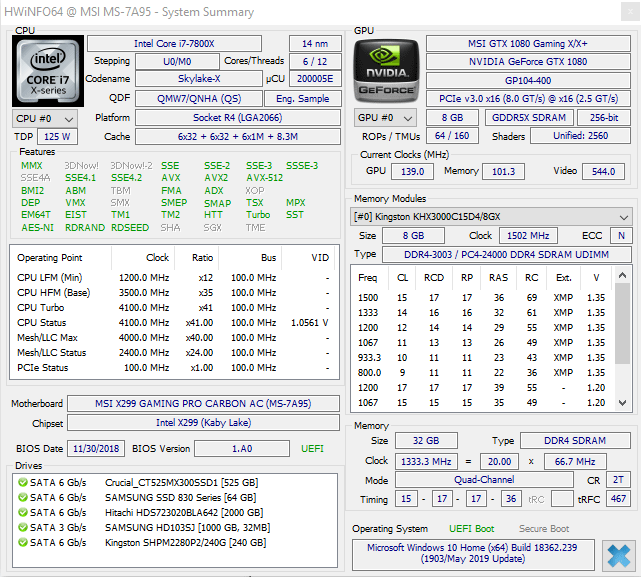The width and height of the screenshot is (641, 577).
Task: Close the System Summary window
Action: [630, 12]
